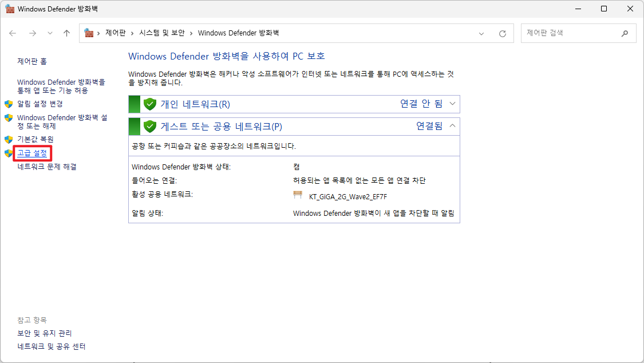
Task: Click the firewall icon in the address bar
Action: pyautogui.click(x=89, y=33)
